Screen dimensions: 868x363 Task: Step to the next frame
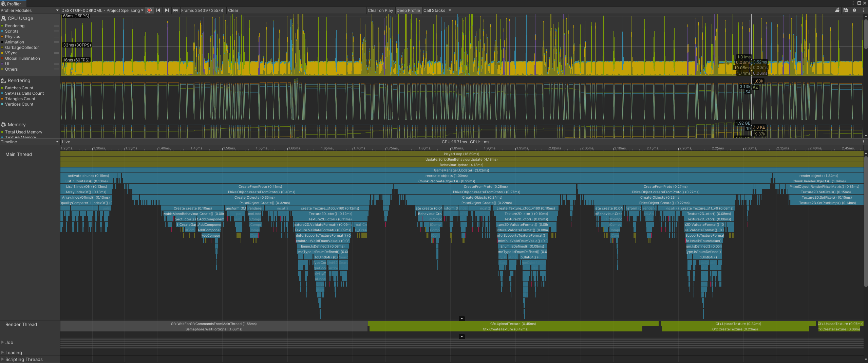pyautogui.click(x=167, y=10)
